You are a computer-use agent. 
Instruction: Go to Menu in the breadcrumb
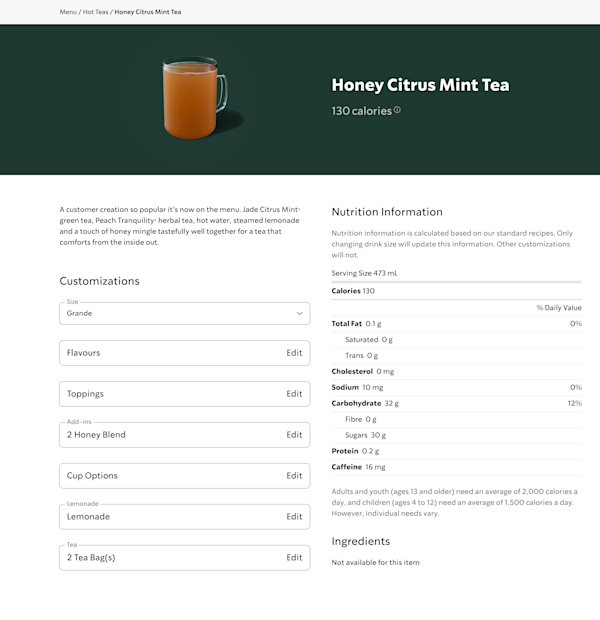[x=68, y=12]
